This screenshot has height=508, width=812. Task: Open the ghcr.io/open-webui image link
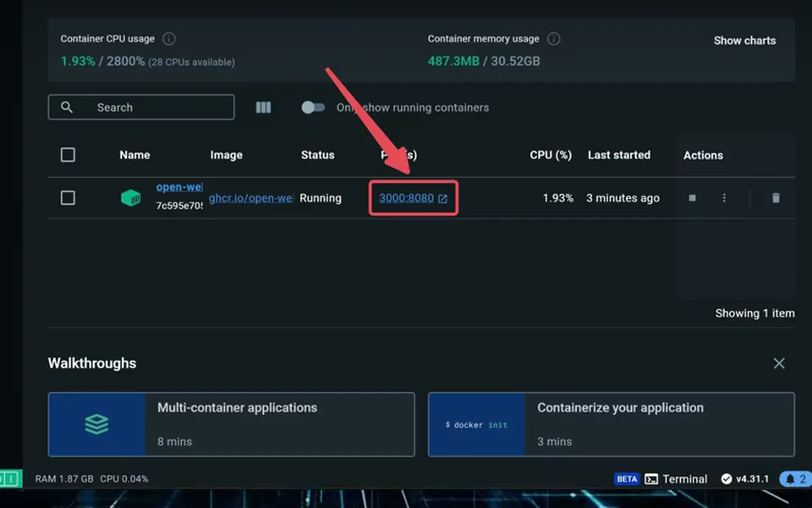coord(250,198)
